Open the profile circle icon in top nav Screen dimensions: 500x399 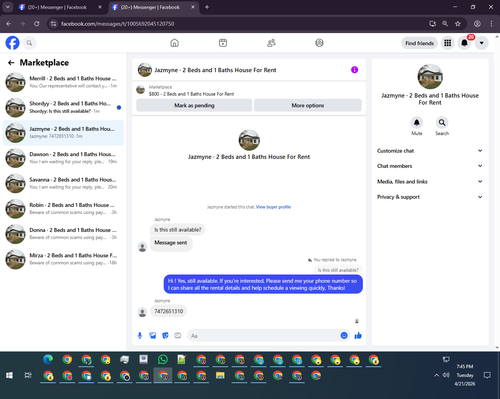click(x=319, y=43)
